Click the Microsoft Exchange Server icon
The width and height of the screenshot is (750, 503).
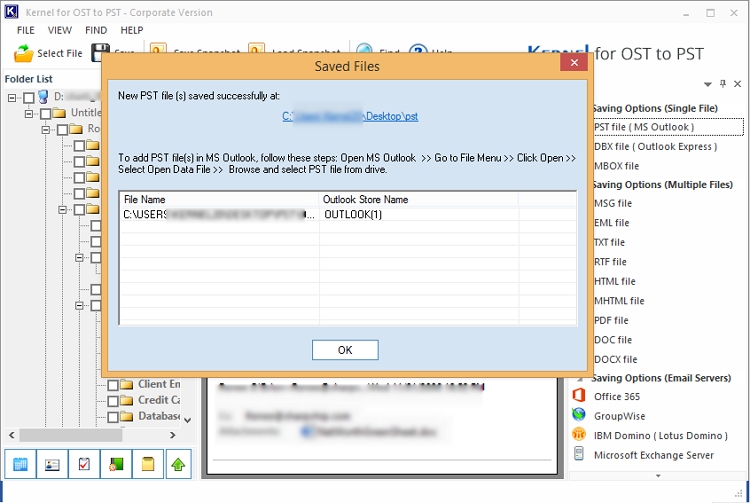point(579,454)
